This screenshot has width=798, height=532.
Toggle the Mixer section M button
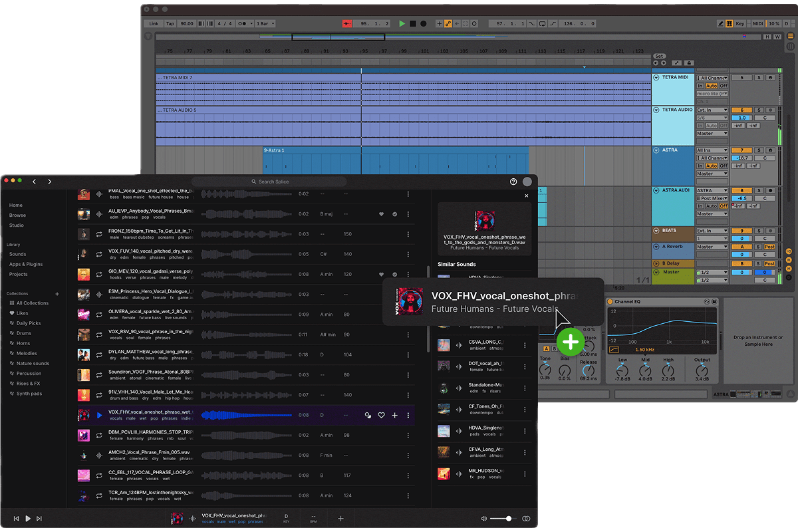pyautogui.click(x=789, y=269)
